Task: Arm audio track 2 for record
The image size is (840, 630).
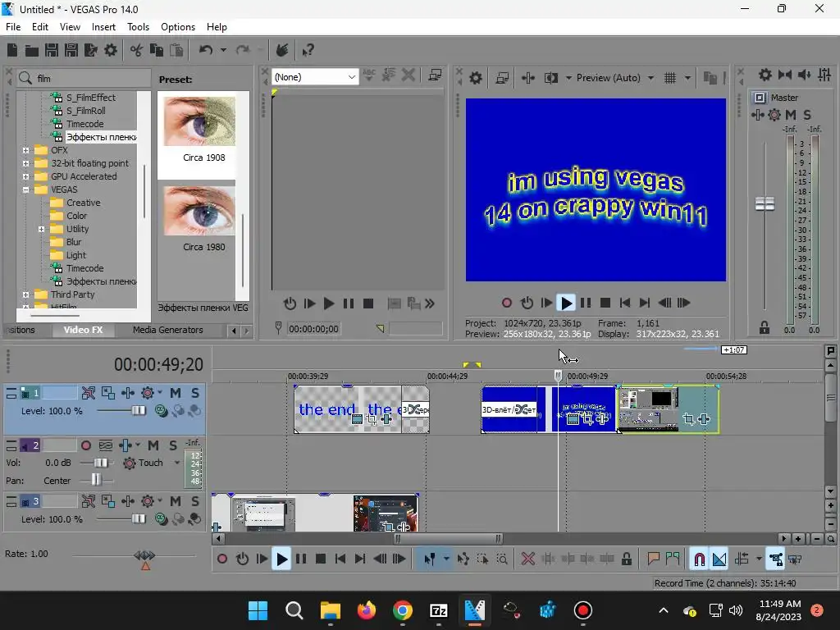Action: point(85,445)
